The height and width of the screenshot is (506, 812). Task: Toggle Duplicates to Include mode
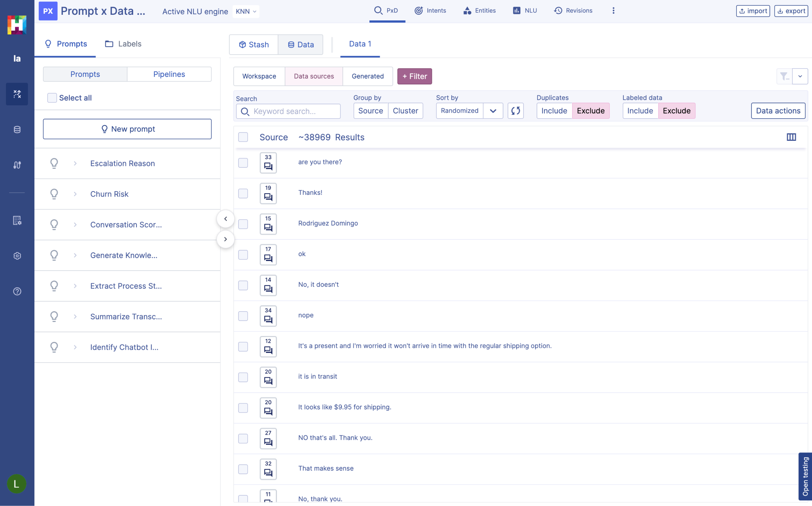coord(554,110)
